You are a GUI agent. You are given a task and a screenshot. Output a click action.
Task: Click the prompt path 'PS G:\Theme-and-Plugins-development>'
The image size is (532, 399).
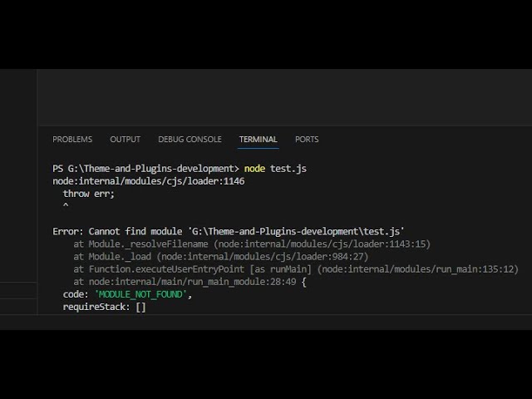point(146,169)
